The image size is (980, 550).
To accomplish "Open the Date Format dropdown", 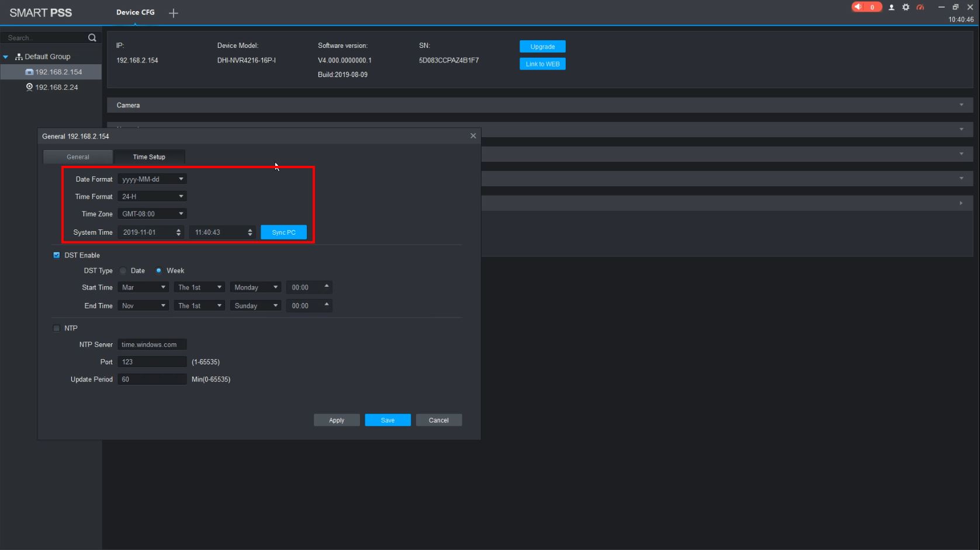I will click(x=152, y=179).
